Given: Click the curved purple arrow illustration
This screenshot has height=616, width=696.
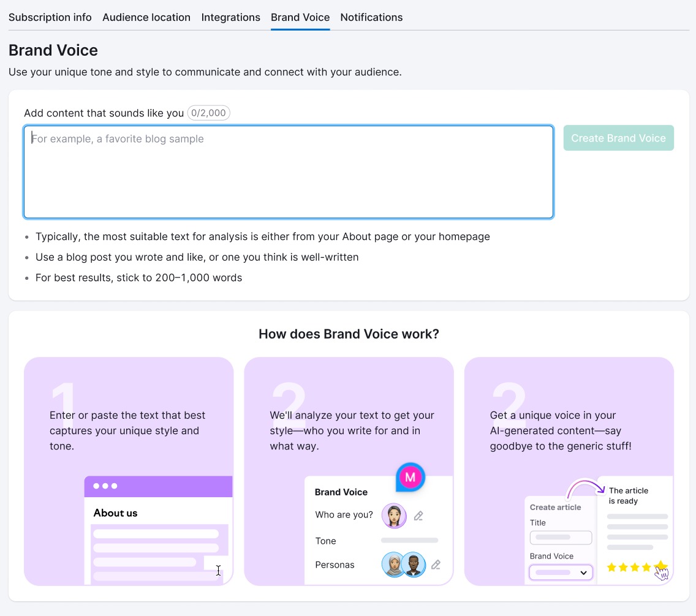Looking at the screenshot, I should tap(584, 488).
